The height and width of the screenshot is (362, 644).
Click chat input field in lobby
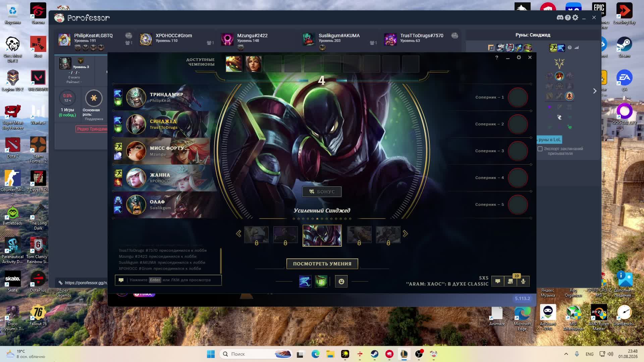168,280
